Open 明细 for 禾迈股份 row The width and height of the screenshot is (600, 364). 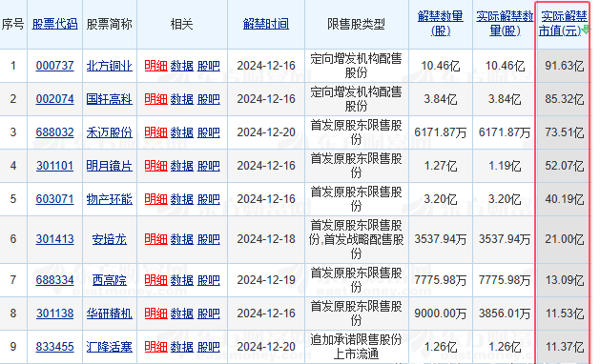155,132
